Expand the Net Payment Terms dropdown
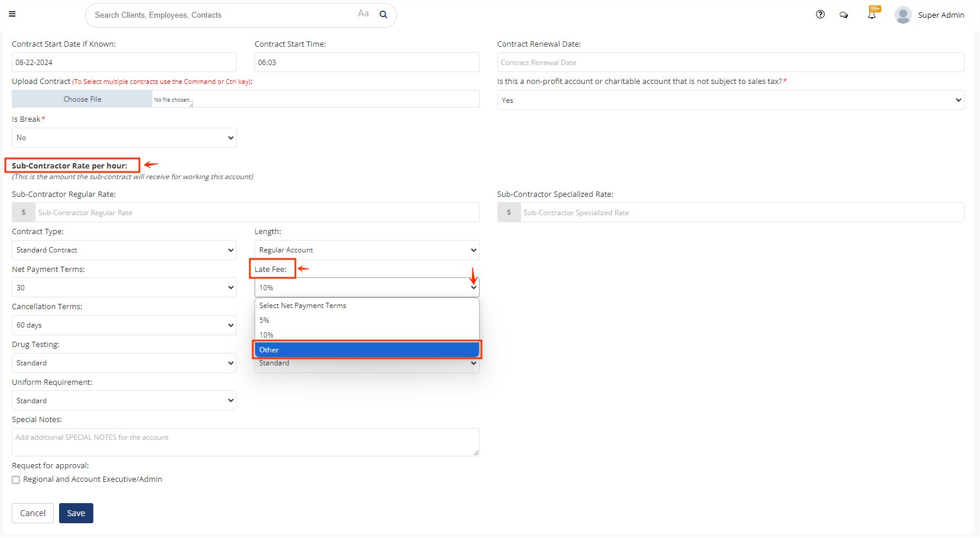Viewport: 980px width, 538px height. pyautogui.click(x=124, y=288)
